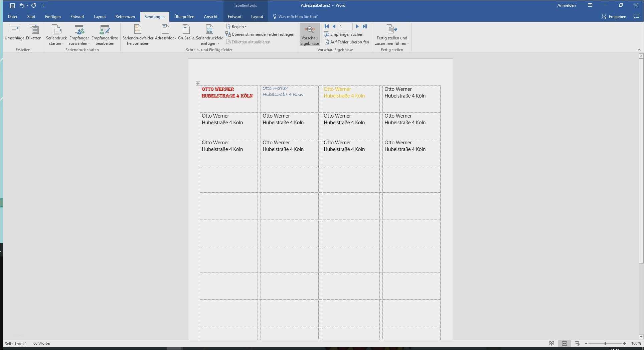Click the vertical scrollbar down arrow
644x350 pixels.
pos(641,337)
